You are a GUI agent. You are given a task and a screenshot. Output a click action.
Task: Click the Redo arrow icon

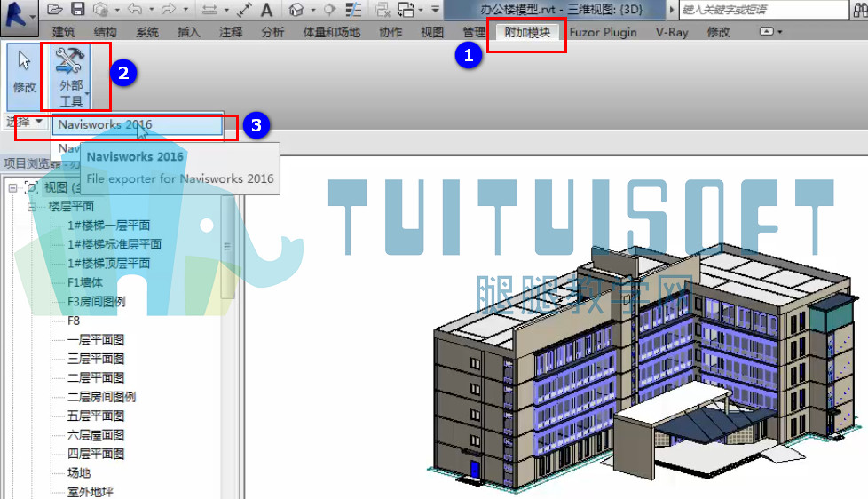(x=169, y=10)
